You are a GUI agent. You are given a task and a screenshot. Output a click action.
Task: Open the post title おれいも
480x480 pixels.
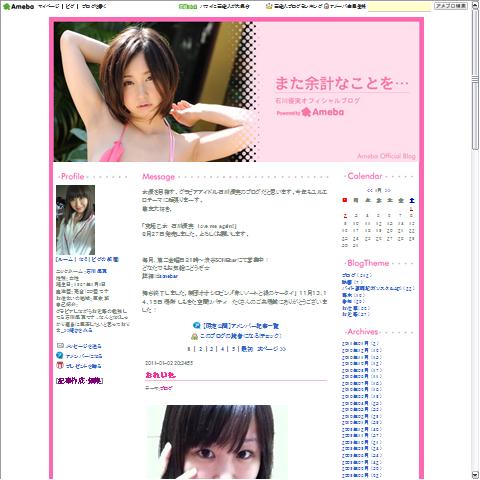coord(160,375)
